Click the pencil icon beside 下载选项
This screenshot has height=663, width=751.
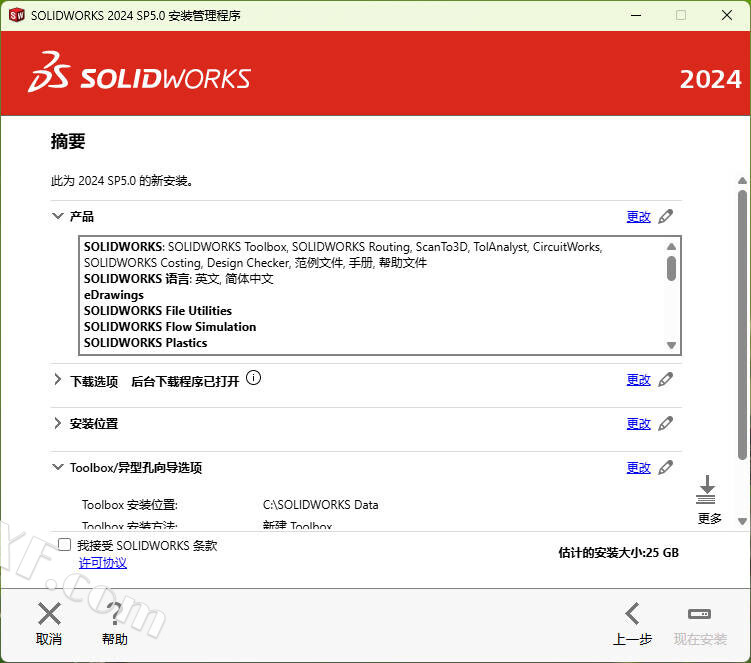click(666, 379)
